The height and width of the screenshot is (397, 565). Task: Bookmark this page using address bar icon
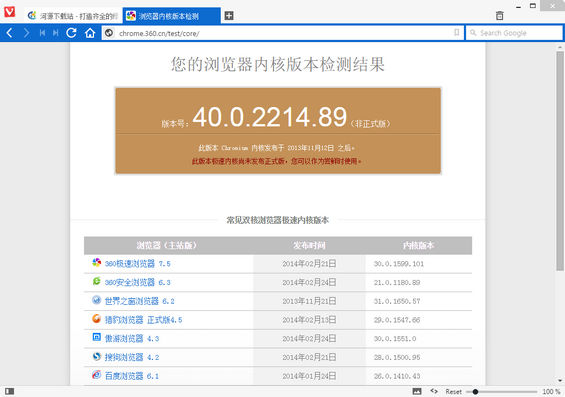[x=457, y=33]
